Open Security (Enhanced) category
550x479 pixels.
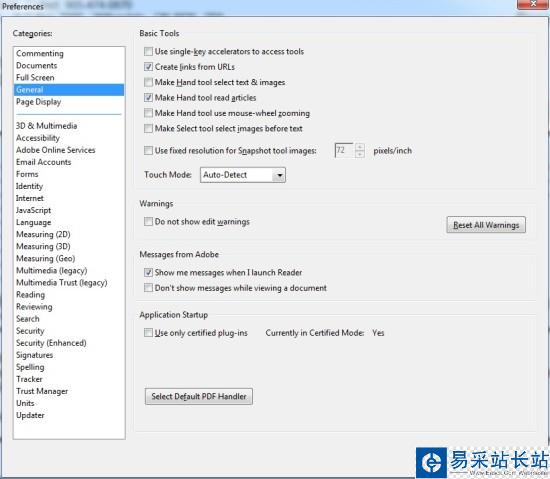coord(69,343)
